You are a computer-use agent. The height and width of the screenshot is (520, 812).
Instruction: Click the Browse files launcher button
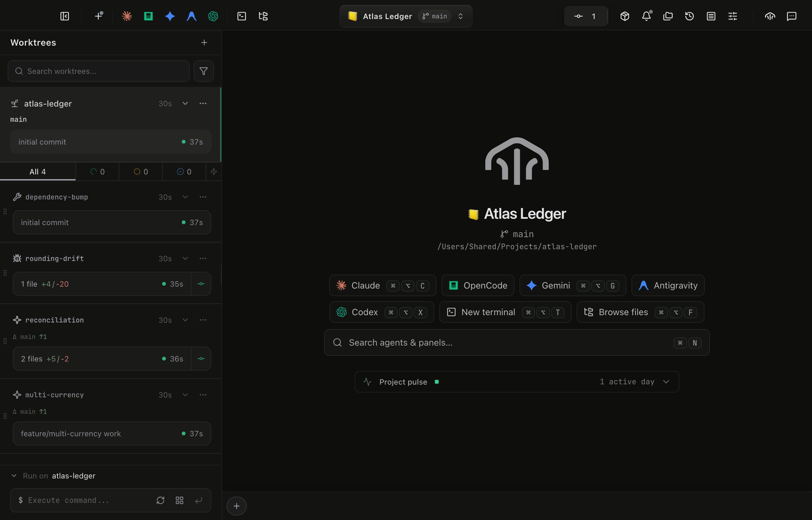(640, 312)
